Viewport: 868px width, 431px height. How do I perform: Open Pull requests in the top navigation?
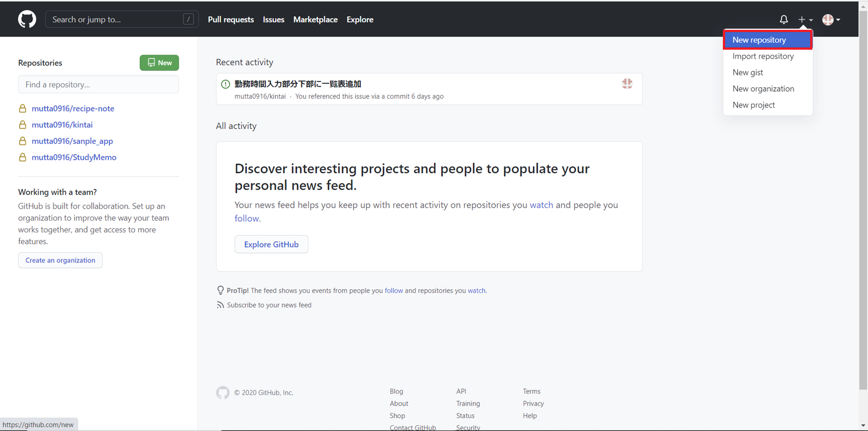(231, 19)
